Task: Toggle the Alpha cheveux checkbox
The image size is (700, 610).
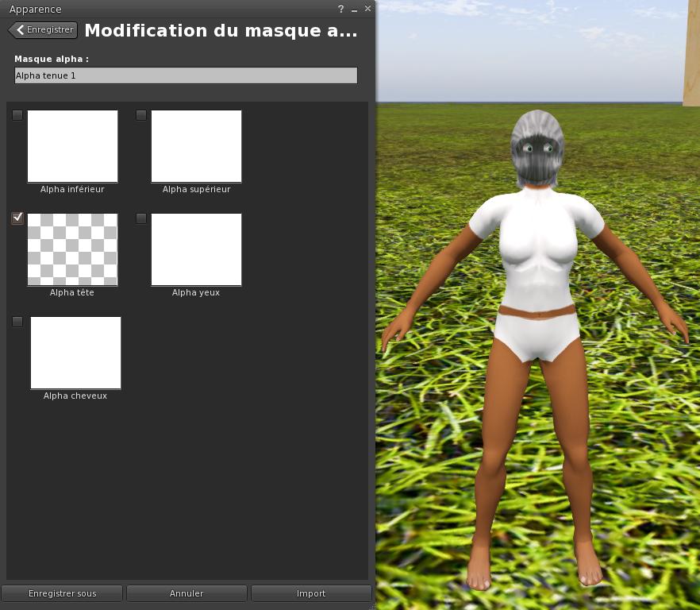Action: tap(17, 322)
